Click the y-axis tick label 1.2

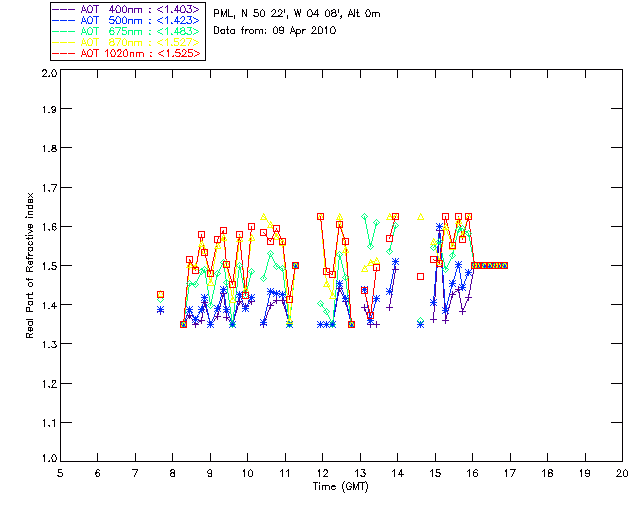49,384
